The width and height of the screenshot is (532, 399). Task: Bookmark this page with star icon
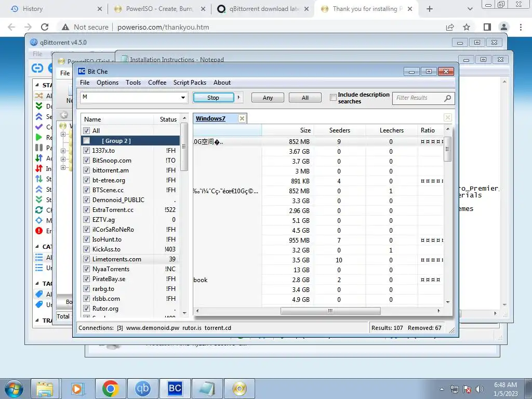[x=467, y=27]
